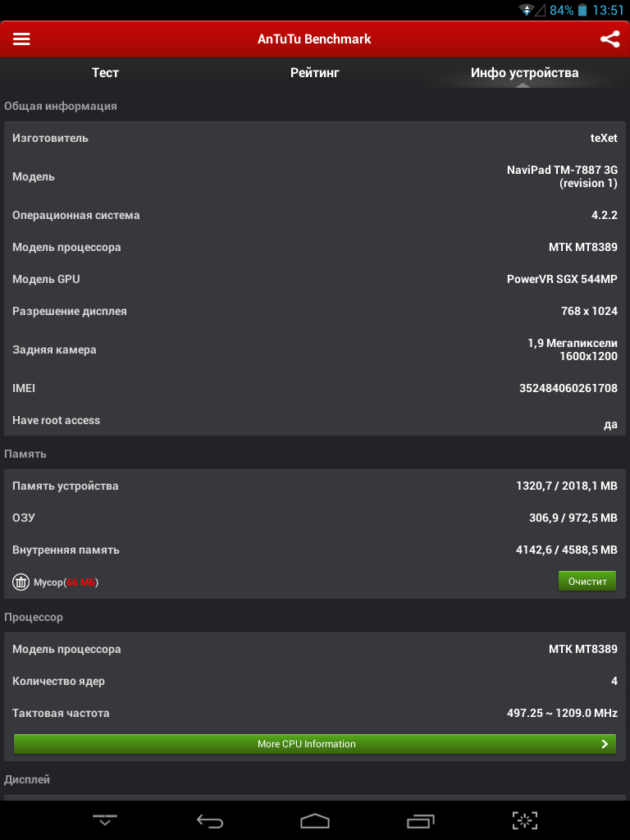Tap the Тактовая частота row
This screenshot has height=840, width=630.
pos(315,713)
